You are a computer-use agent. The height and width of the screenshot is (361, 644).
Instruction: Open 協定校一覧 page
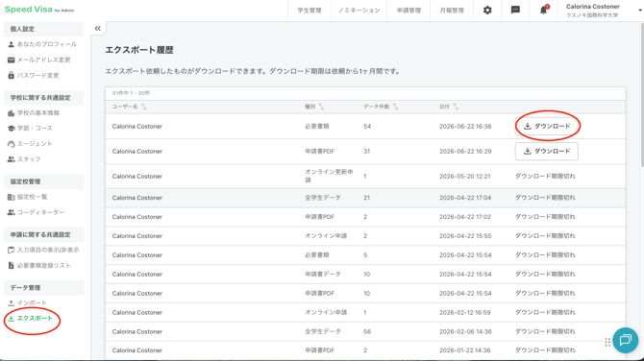pos(28,197)
